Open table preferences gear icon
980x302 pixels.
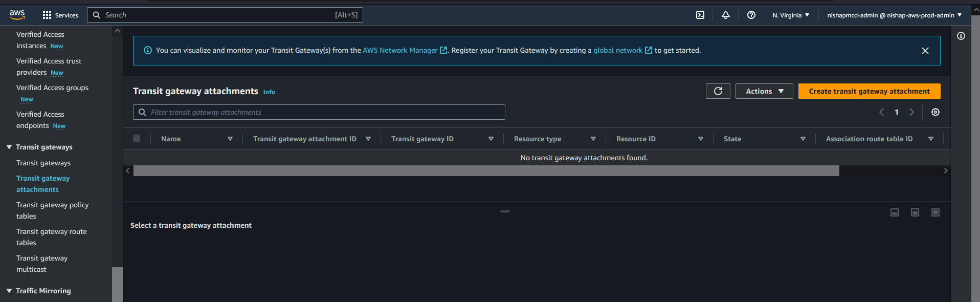click(x=935, y=112)
